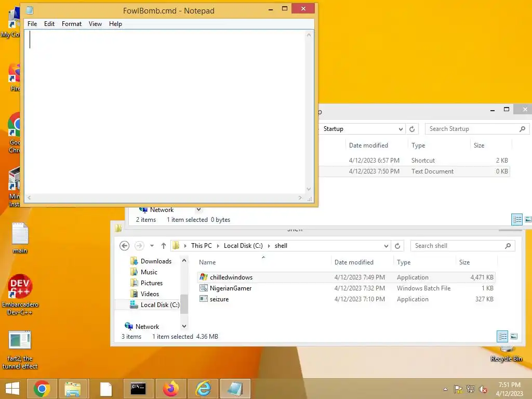Open the View menu in Notepad

click(x=96, y=24)
